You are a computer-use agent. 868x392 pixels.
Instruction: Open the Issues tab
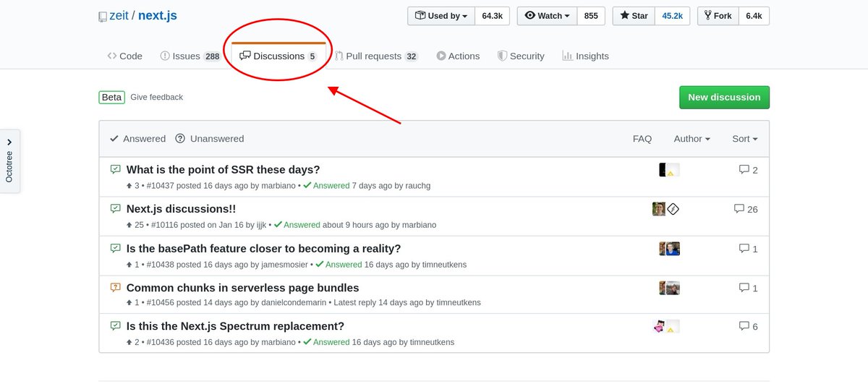pyautogui.click(x=190, y=56)
